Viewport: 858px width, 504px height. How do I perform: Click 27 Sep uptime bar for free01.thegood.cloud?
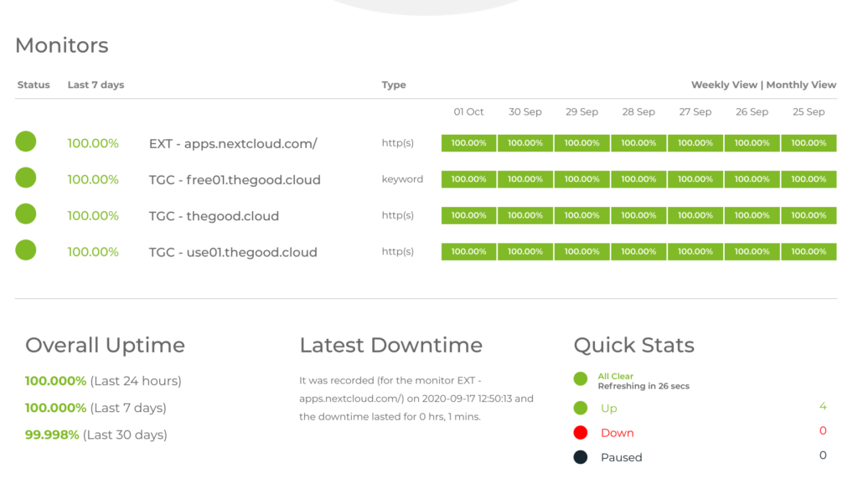click(695, 179)
